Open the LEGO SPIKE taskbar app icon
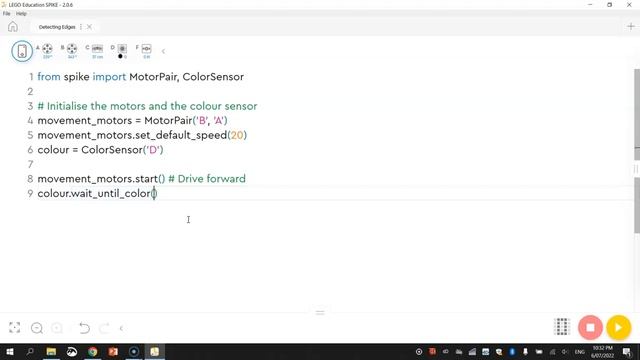Viewport: 640px width, 360px height. click(x=154, y=352)
